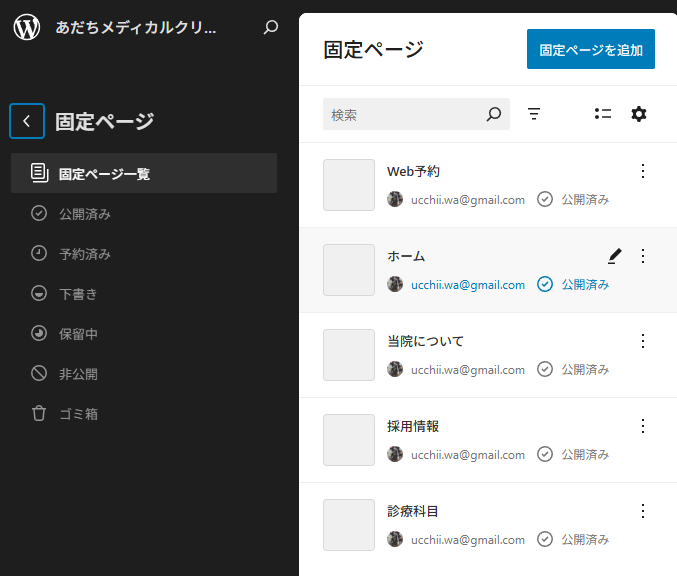This screenshot has height=576, width=677.
Task: Open the actions menu for 採用情報
Action: 643,426
